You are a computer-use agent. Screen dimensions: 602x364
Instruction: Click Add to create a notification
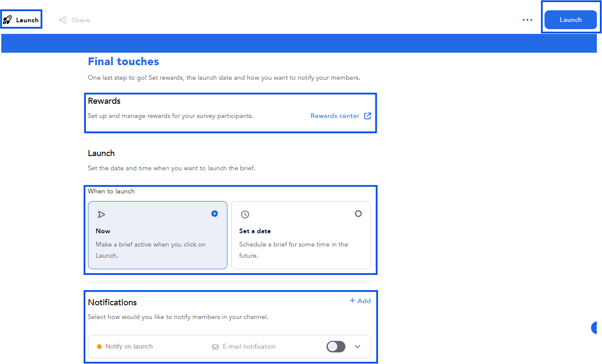click(360, 301)
